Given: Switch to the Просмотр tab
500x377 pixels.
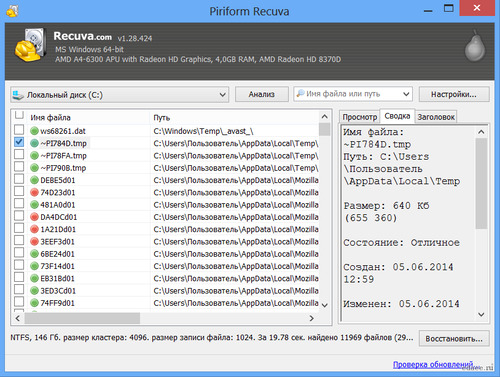Looking at the screenshot, I should coord(360,117).
